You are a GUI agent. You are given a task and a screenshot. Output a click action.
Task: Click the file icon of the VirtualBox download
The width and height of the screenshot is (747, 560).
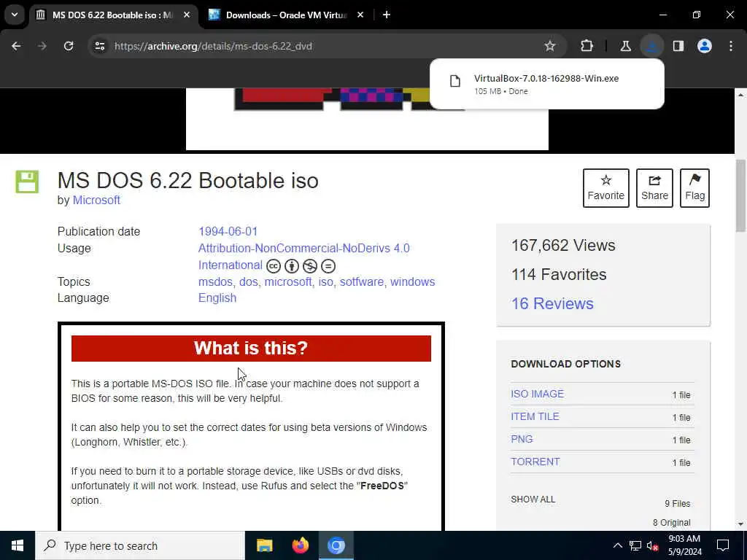pyautogui.click(x=455, y=81)
